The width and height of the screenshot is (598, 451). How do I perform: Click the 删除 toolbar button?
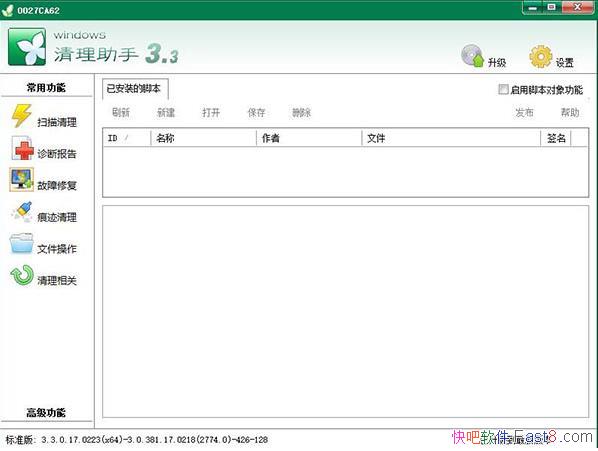pyautogui.click(x=301, y=112)
